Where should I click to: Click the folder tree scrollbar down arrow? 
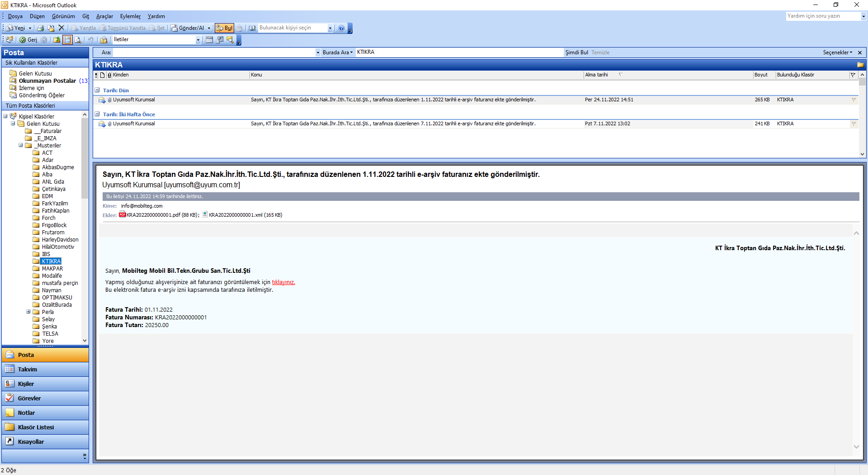(x=85, y=341)
